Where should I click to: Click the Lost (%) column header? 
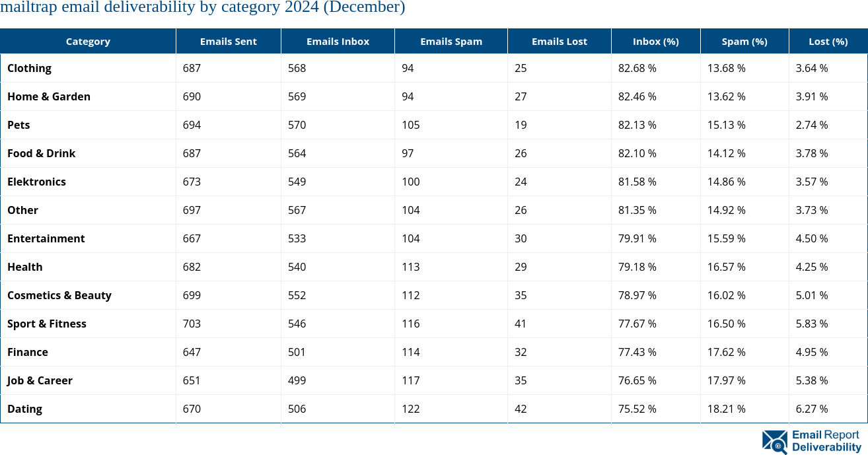[828, 41]
